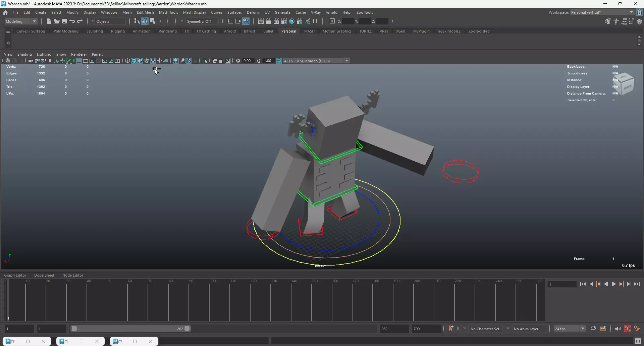The image size is (644, 346).
Task: Click the range slider start handle at 1
Action: (x=74, y=329)
